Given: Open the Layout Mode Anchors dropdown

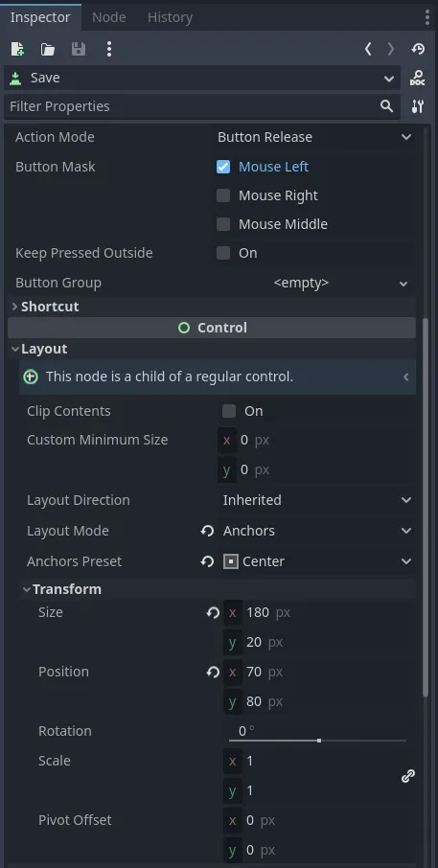Looking at the screenshot, I should pos(318,531).
